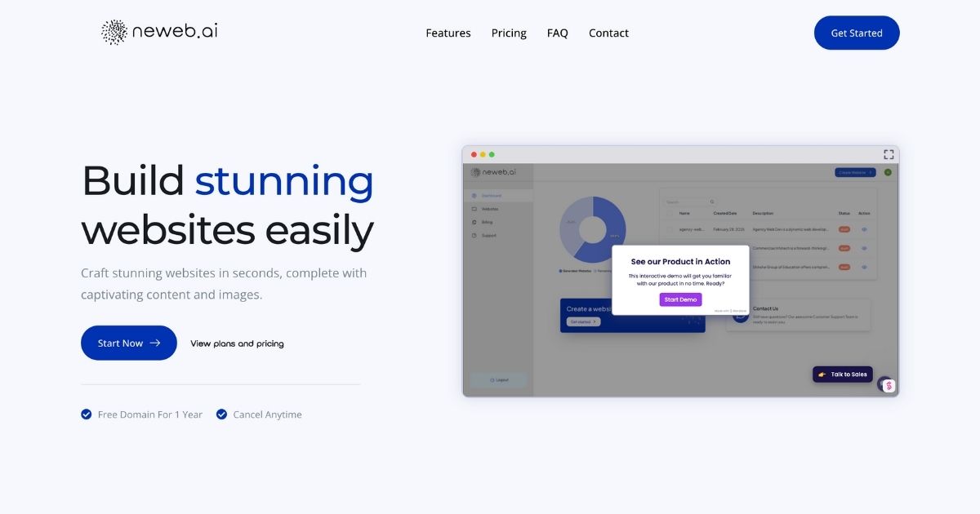Open the Contact menu item
980x514 pixels.
608,33
